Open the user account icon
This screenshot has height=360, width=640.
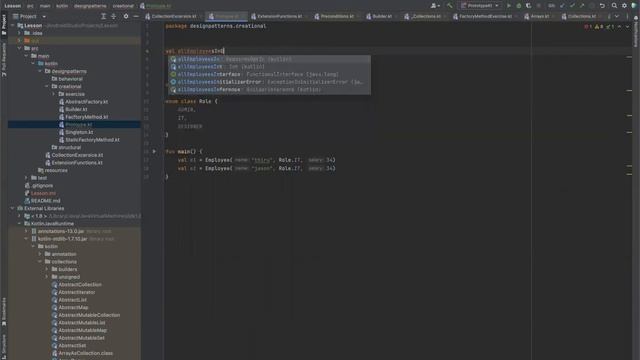coord(435,6)
